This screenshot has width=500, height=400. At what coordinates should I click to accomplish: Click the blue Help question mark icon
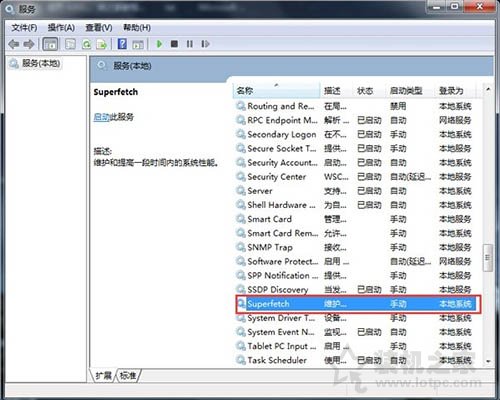coord(122,44)
